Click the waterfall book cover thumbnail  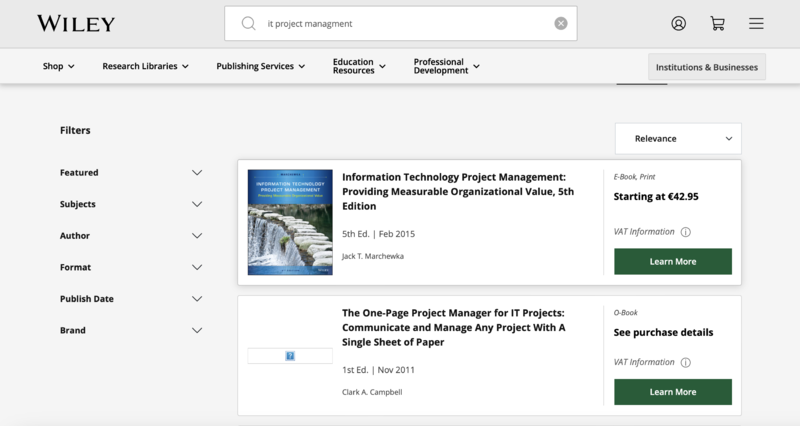tap(290, 222)
